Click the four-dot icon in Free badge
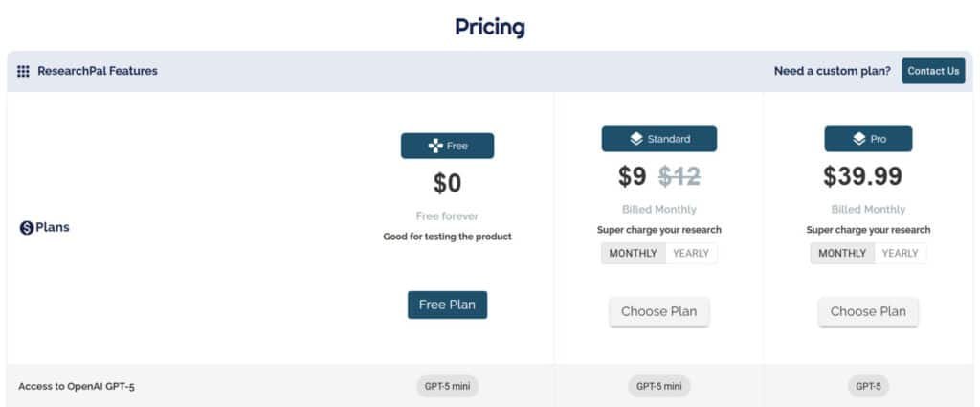Screen dimensions: 980x407 coord(434,146)
